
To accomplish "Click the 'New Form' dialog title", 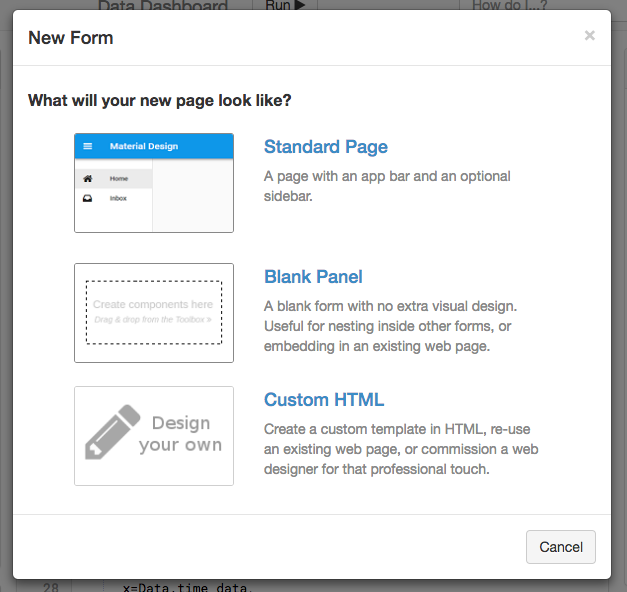I will click(x=71, y=38).
